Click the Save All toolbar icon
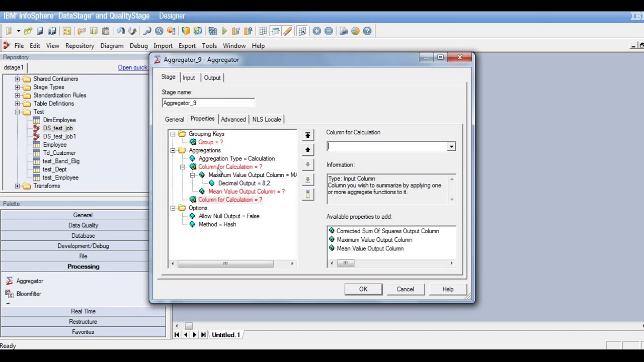The width and height of the screenshot is (644, 362). click(52, 31)
